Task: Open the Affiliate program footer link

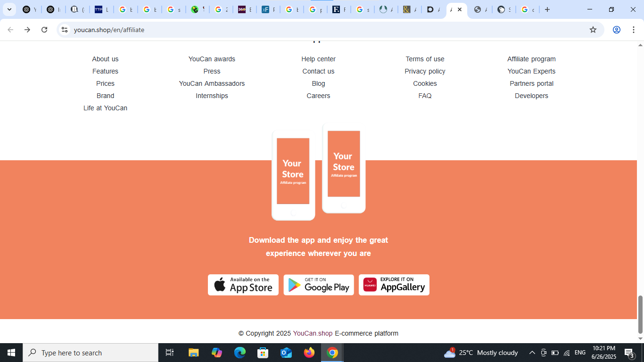Action: (531, 59)
